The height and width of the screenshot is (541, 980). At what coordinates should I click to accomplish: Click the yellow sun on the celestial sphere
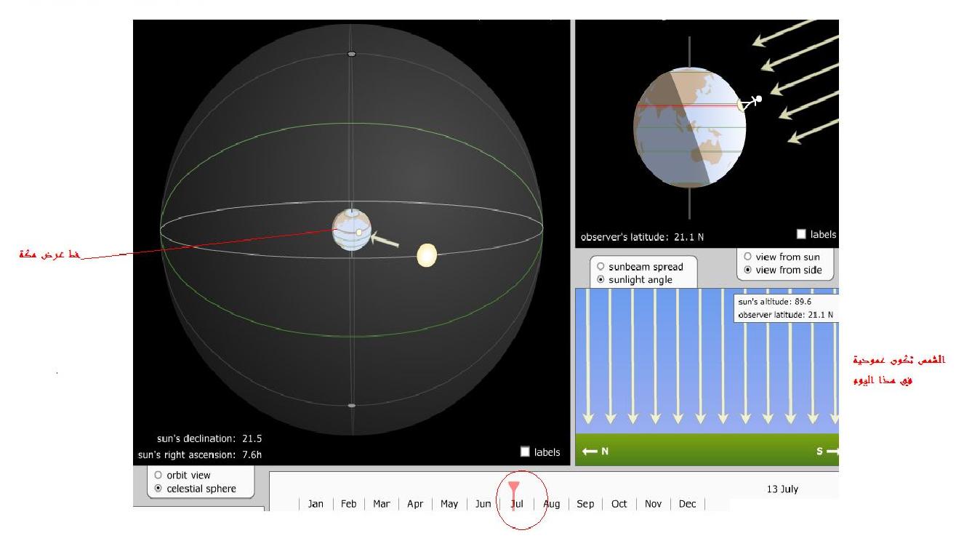click(427, 255)
